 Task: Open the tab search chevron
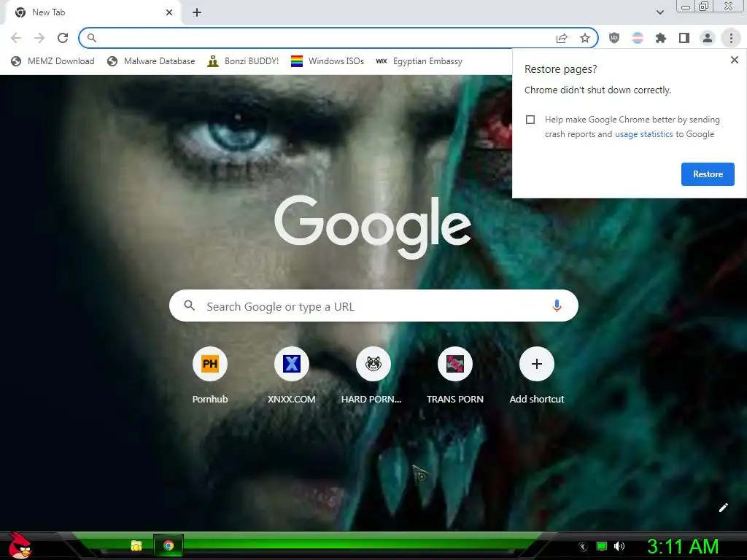tap(659, 12)
